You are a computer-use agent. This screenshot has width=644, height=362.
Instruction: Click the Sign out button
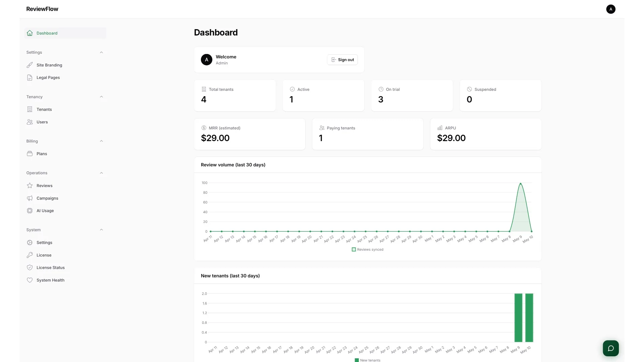[342, 60]
